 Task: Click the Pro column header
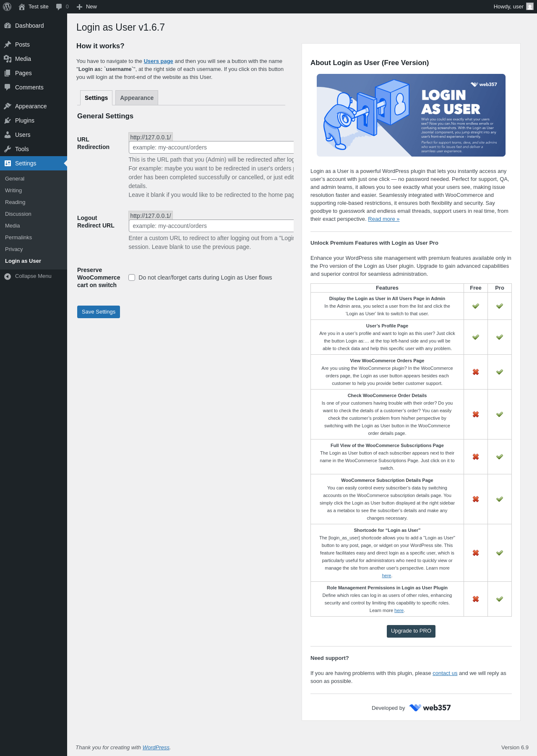coord(500,288)
